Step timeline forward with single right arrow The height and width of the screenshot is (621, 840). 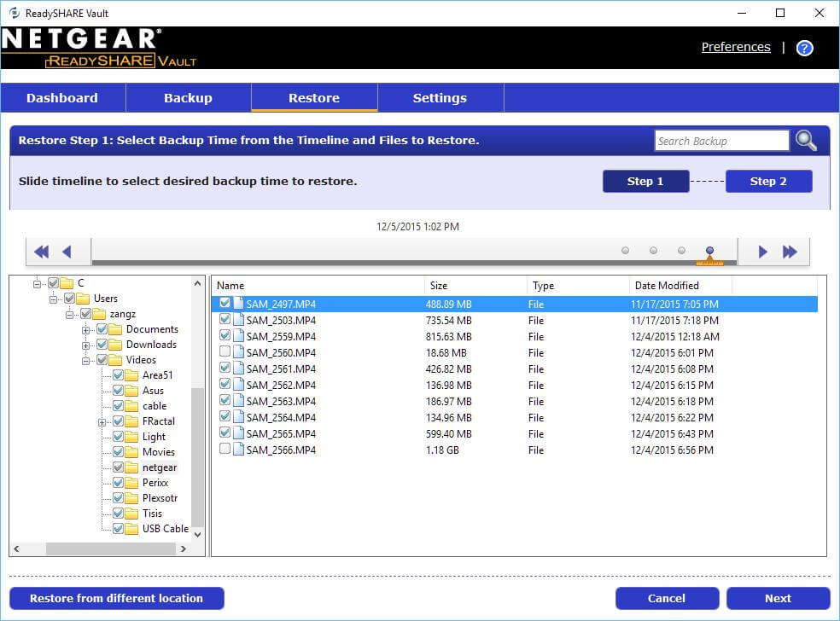click(762, 252)
